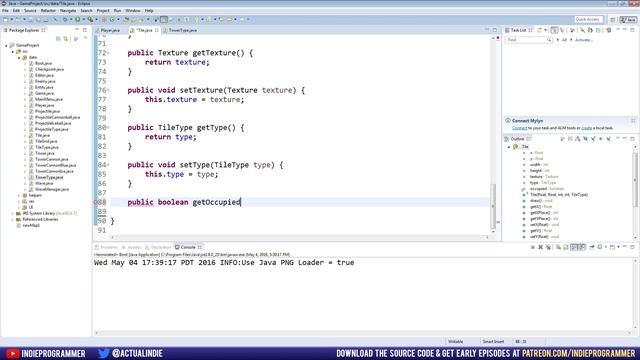
Task: Expand the helpers package node
Action: (19, 196)
